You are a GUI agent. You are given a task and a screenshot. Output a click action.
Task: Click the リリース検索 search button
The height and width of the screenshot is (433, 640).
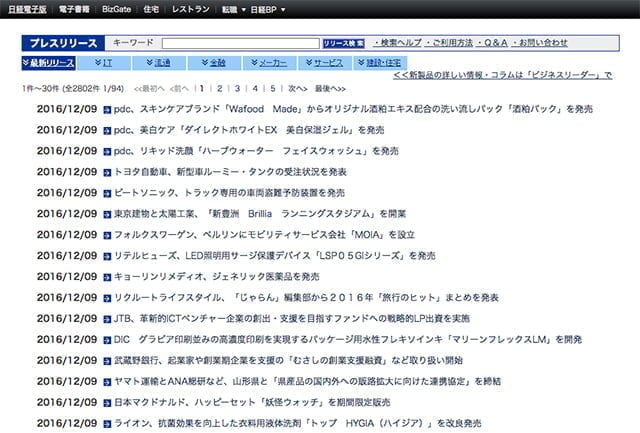click(343, 43)
